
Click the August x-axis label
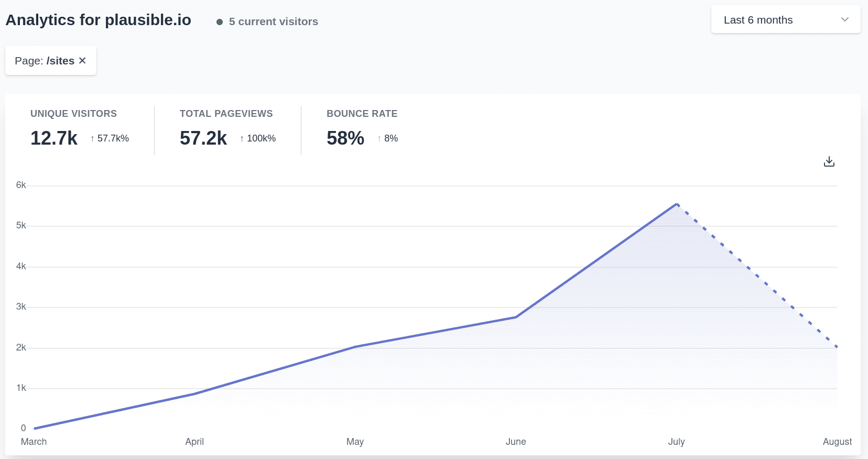click(837, 442)
